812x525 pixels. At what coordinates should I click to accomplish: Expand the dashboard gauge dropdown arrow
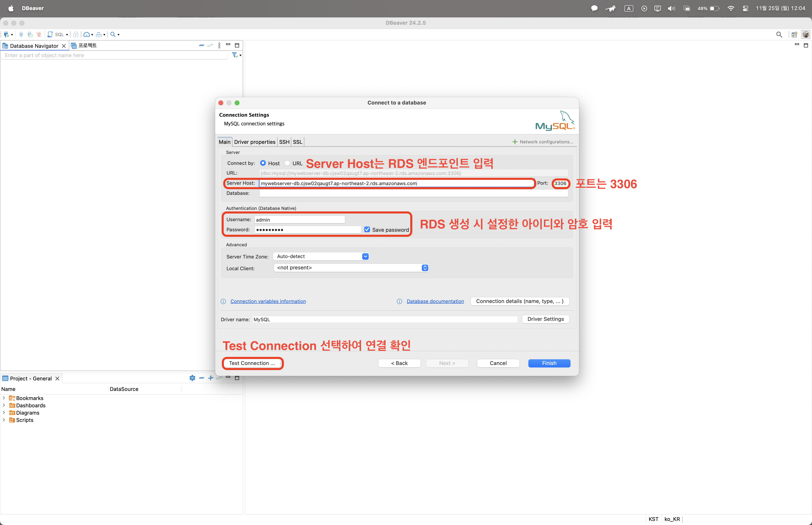coord(92,35)
